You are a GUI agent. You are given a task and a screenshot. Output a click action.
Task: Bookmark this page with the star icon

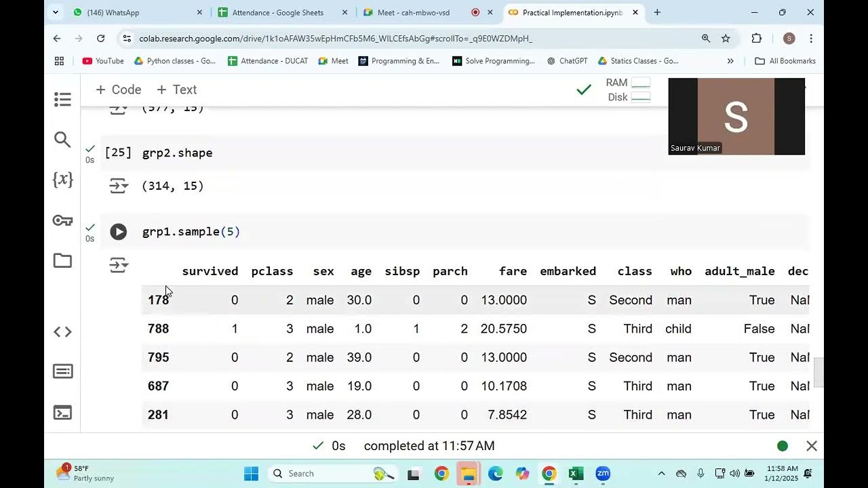[x=726, y=39]
